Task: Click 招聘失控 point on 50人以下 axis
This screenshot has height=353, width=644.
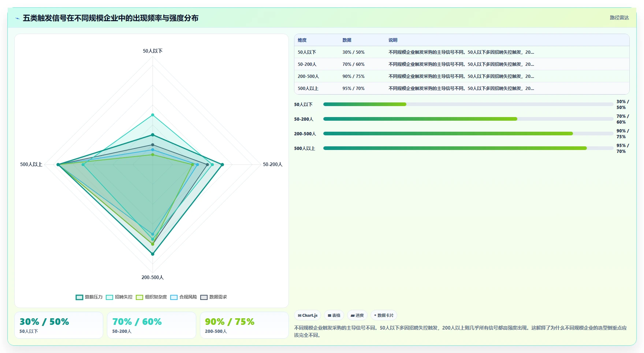Action: 153,115
